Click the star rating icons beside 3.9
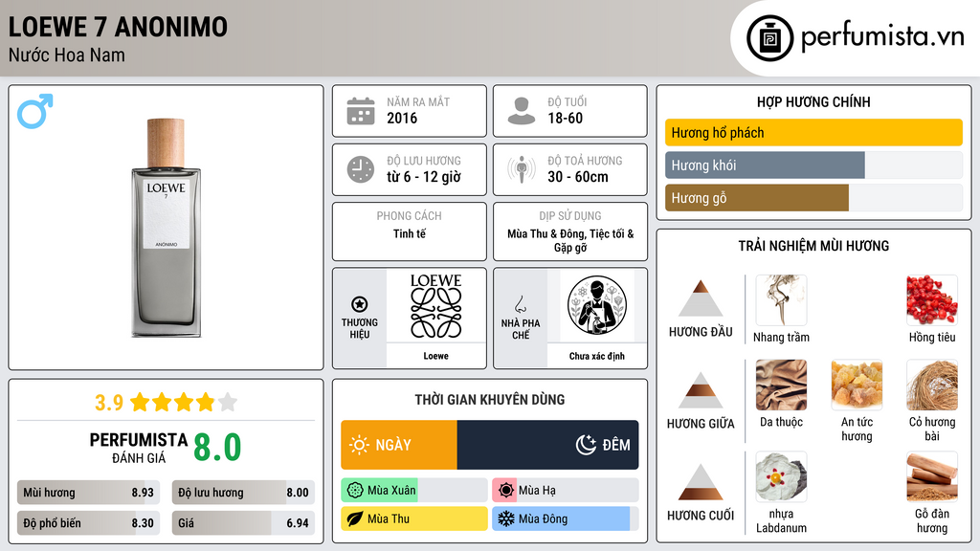The image size is (980, 551). (x=184, y=402)
